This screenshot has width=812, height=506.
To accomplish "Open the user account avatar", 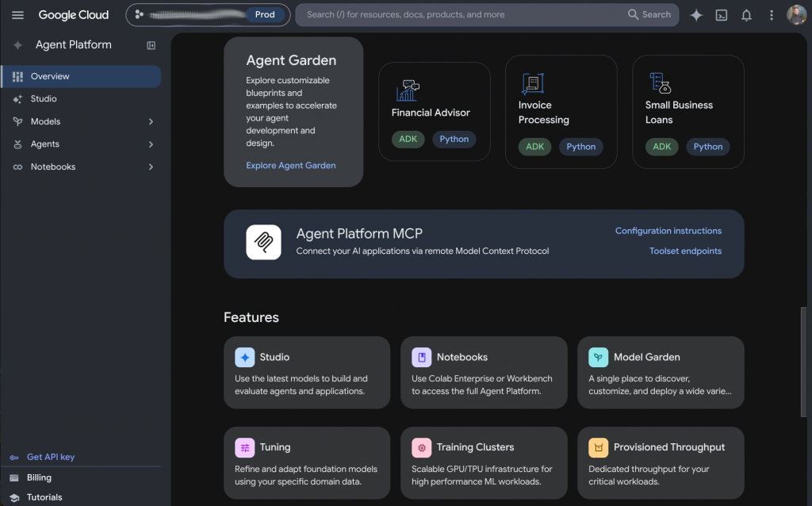I will [x=796, y=14].
